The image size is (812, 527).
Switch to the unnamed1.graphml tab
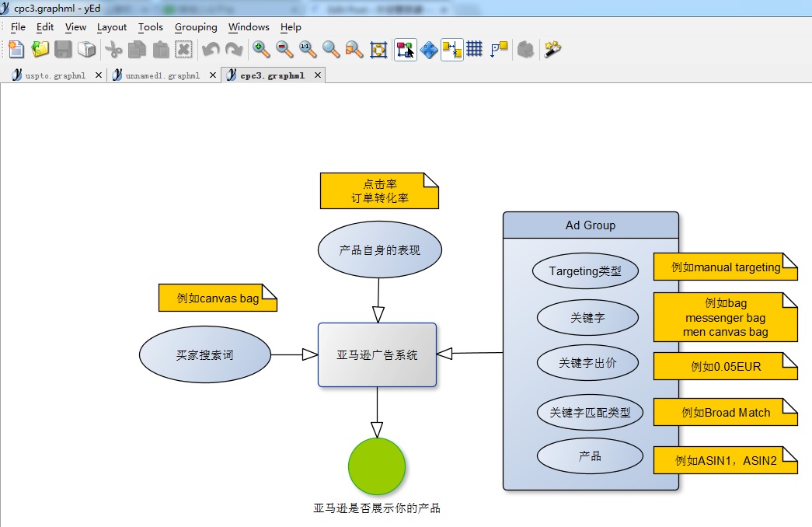pyautogui.click(x=162, y=75)
